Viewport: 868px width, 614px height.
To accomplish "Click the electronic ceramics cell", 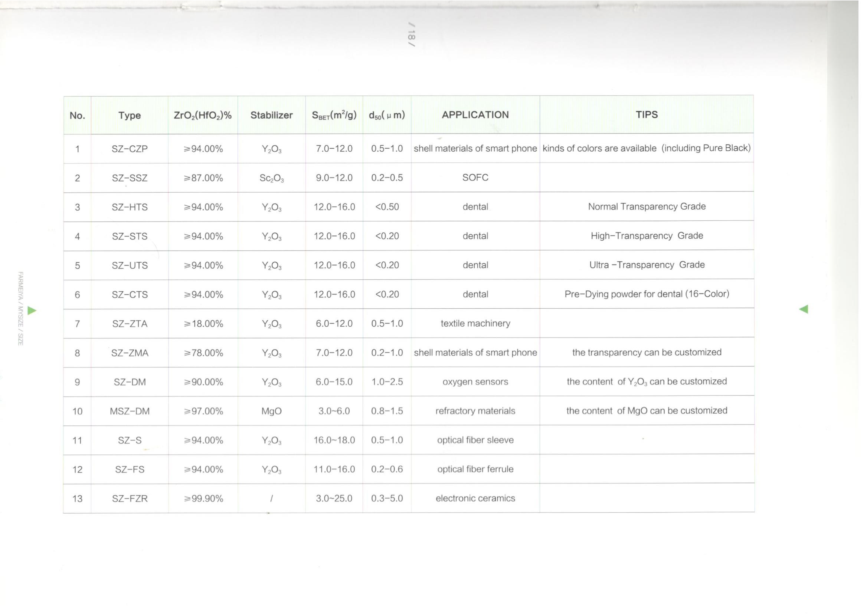I will 475,498.
